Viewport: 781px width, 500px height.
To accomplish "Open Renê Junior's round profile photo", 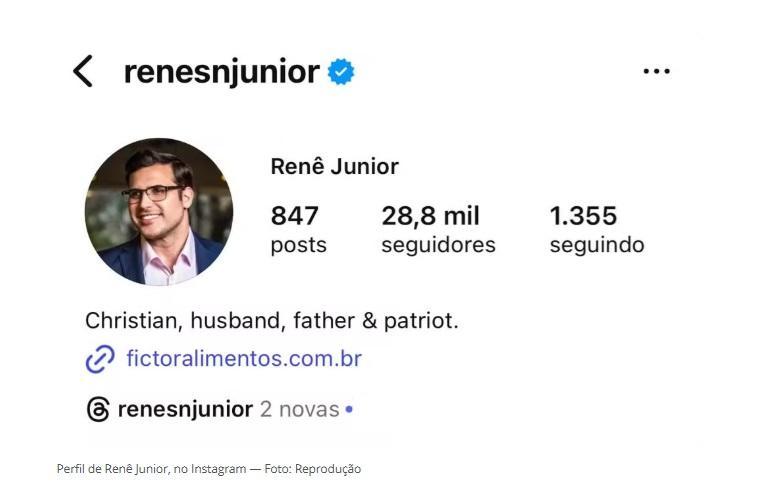I will tap(159, 212).
